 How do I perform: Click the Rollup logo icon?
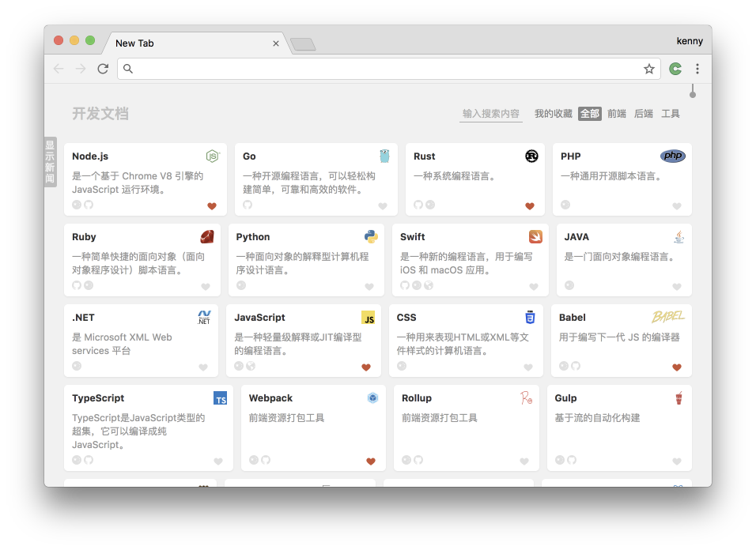(527, 397)
